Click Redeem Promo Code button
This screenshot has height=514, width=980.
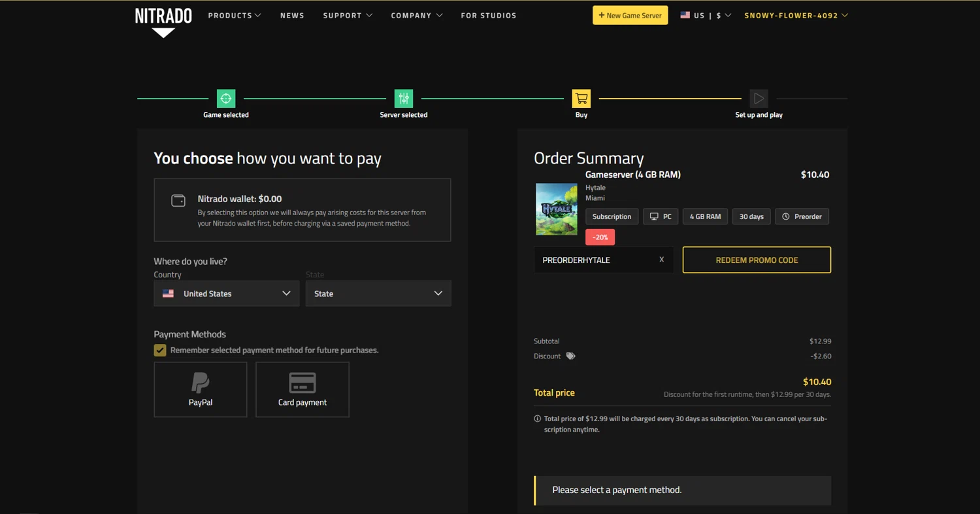757,260
